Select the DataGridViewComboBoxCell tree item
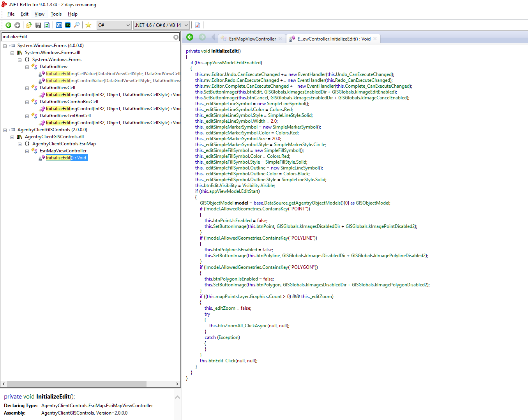This screenshot has width=528, height=420. [69, 102]
